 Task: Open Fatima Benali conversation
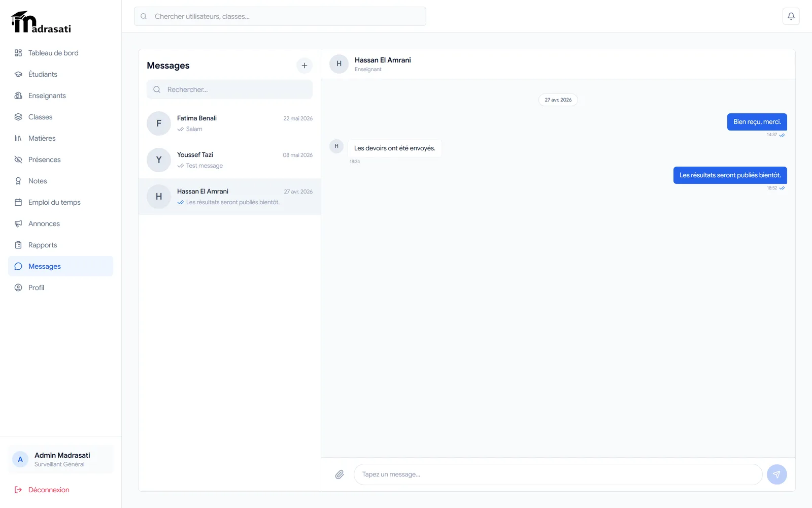click(x=229, y=123)
